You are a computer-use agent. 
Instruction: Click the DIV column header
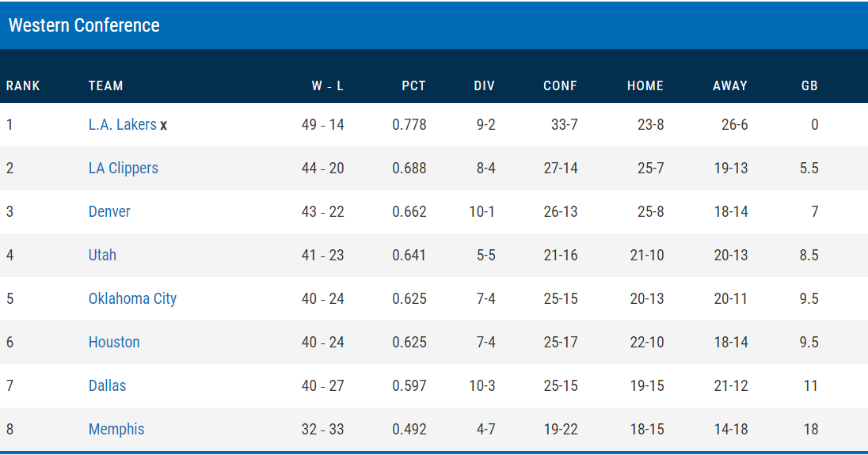484,85
